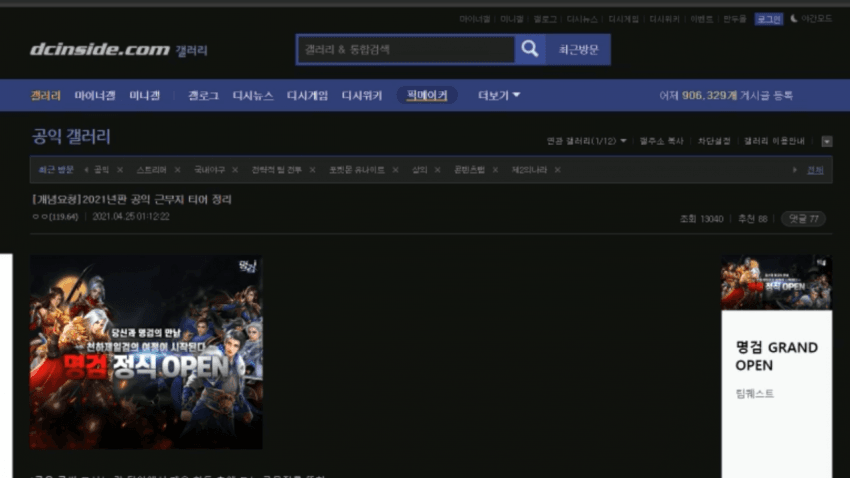Open 미니갤 in the top utility links

(x=512, y=19)
